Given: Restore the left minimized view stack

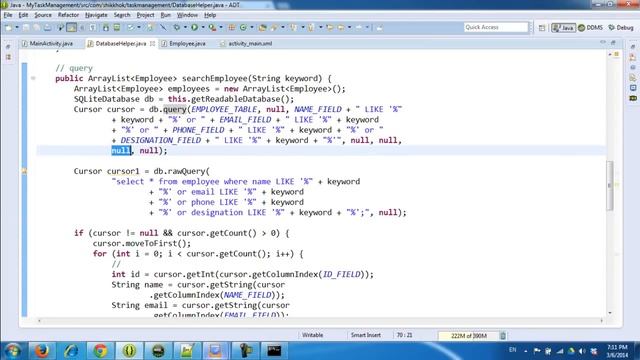Looking at the screenshot, I should pyautogui.click(x=8, y=47).
